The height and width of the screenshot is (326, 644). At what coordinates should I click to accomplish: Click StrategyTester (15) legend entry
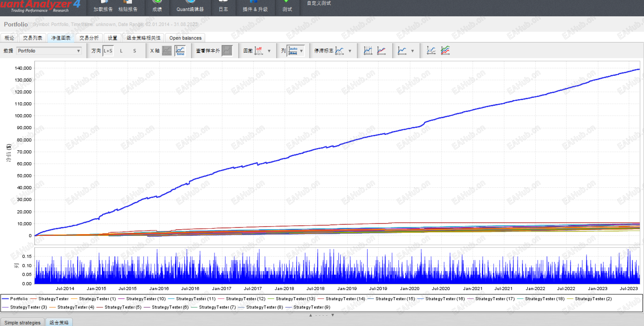(391, 299)
